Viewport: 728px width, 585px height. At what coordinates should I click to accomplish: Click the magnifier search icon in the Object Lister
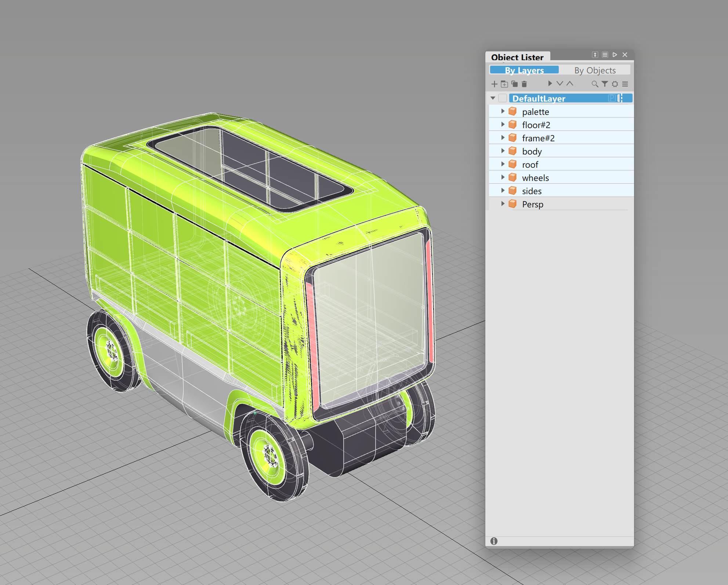595,84
